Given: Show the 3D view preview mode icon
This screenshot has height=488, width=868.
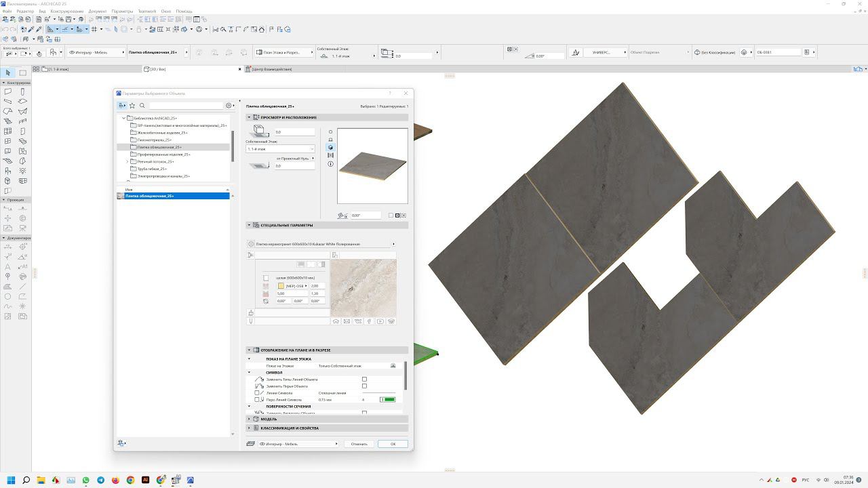Looking at the screenshot, I should click(330, 147).
